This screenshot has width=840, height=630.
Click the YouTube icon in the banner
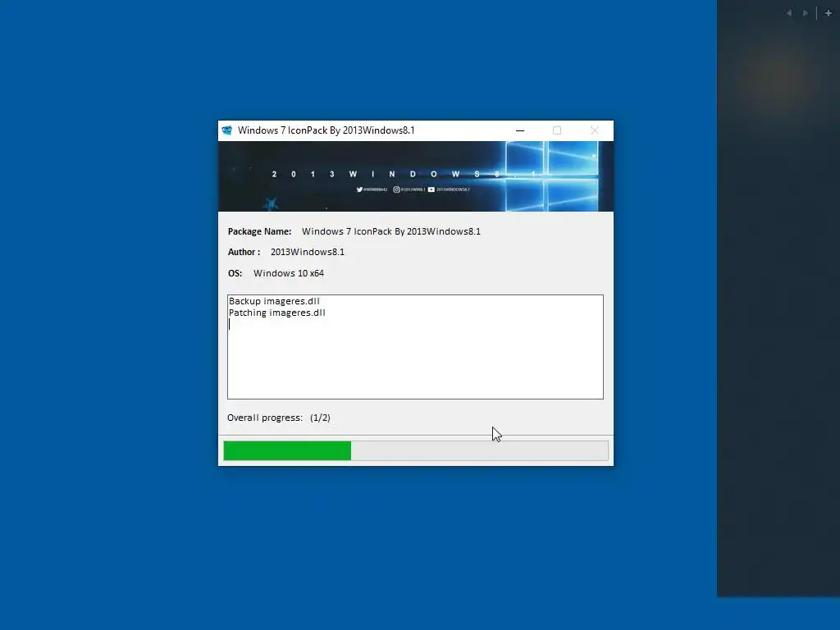click(x=431, y=189)
